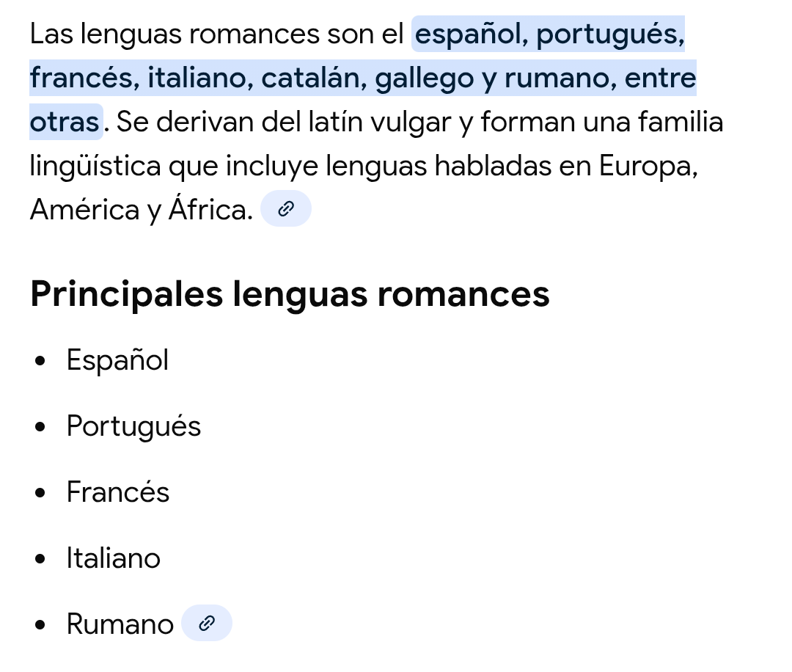This screenshot has height=672, width=792.
Task: Click the highlighted word "otras"
Action: coord(65,122)
